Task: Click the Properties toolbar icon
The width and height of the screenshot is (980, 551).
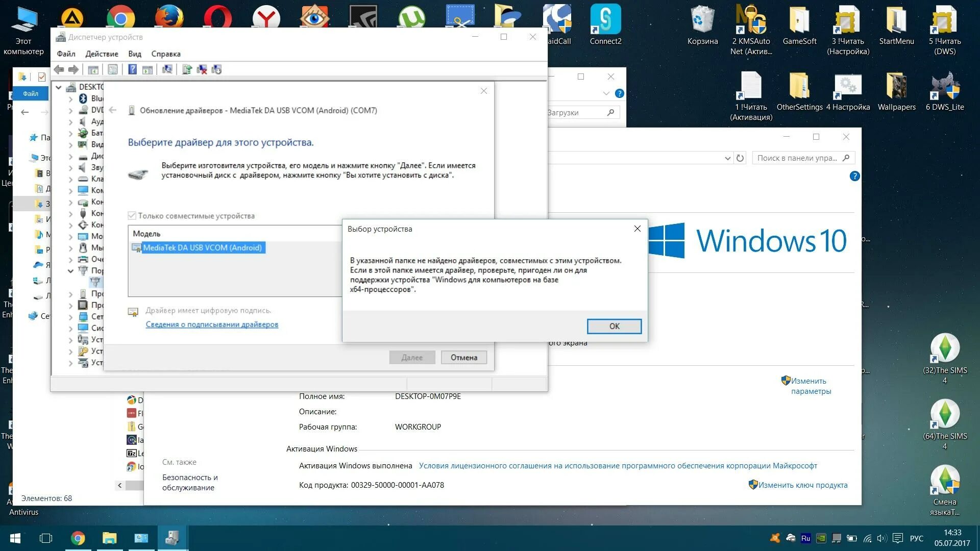Action: 113,69
